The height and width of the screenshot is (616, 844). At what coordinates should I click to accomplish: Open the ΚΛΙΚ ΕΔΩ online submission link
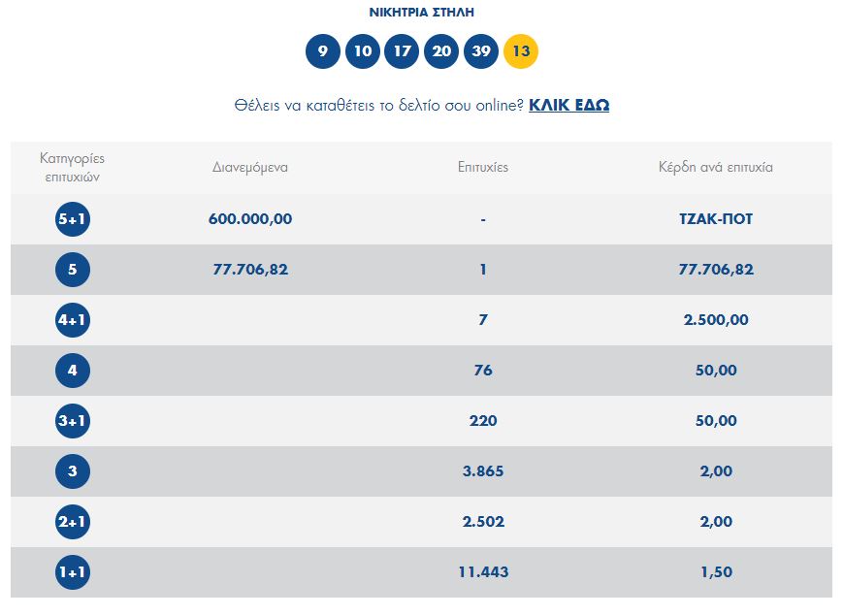(x=568, y=105)
